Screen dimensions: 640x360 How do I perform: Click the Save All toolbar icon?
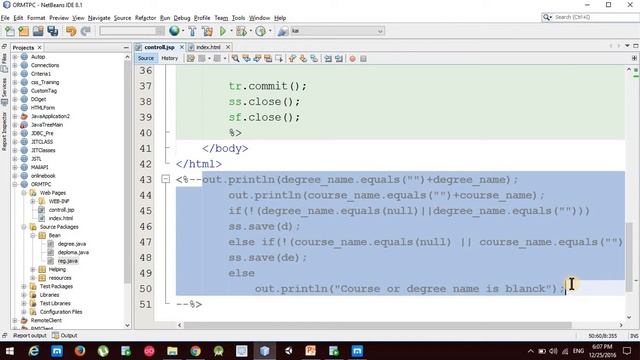[53, 31]
